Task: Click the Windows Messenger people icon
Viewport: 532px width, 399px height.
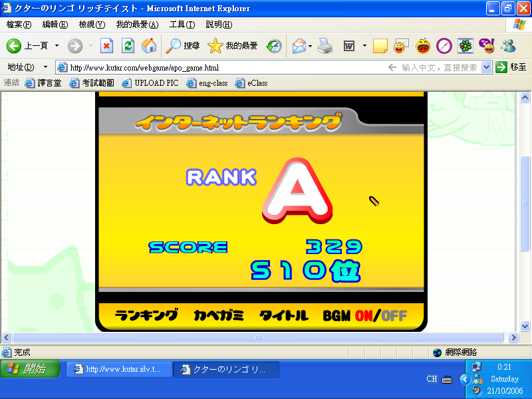Action: tap(508, 46)
